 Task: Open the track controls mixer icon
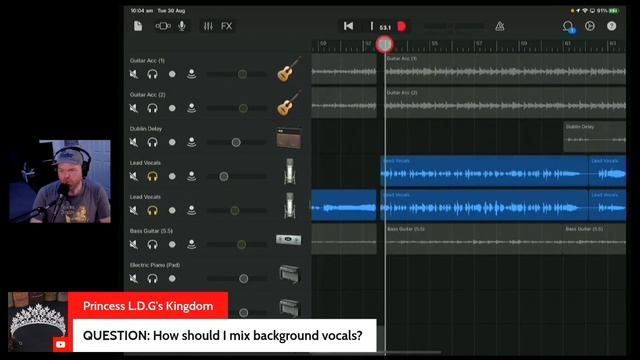coord(208,26)
